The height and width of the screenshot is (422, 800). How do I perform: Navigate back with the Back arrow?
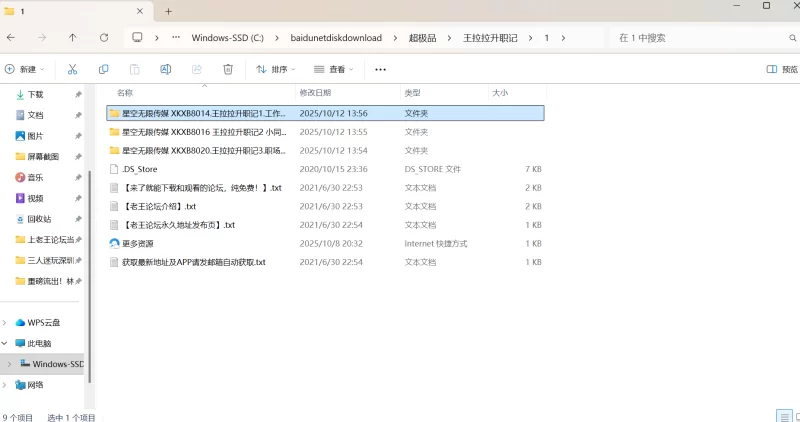tap(10, 37)
